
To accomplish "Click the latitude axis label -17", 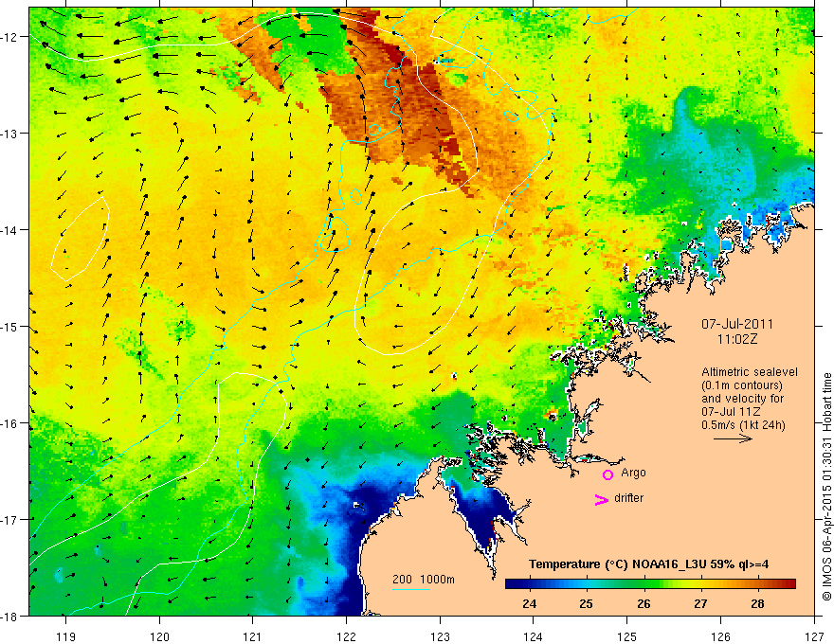I will point(10,519).
